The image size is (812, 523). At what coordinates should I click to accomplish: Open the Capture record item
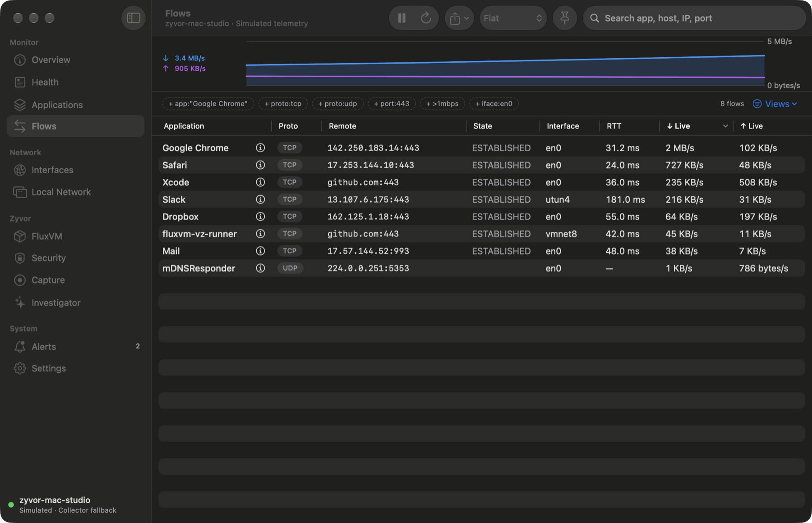[x=76, y=280]
